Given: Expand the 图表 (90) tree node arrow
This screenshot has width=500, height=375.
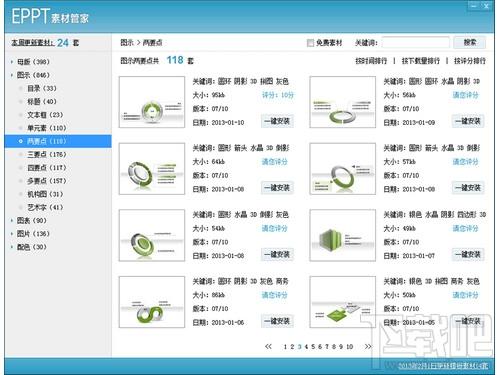Looking at the screenshot, I should [x=12, y=221].
